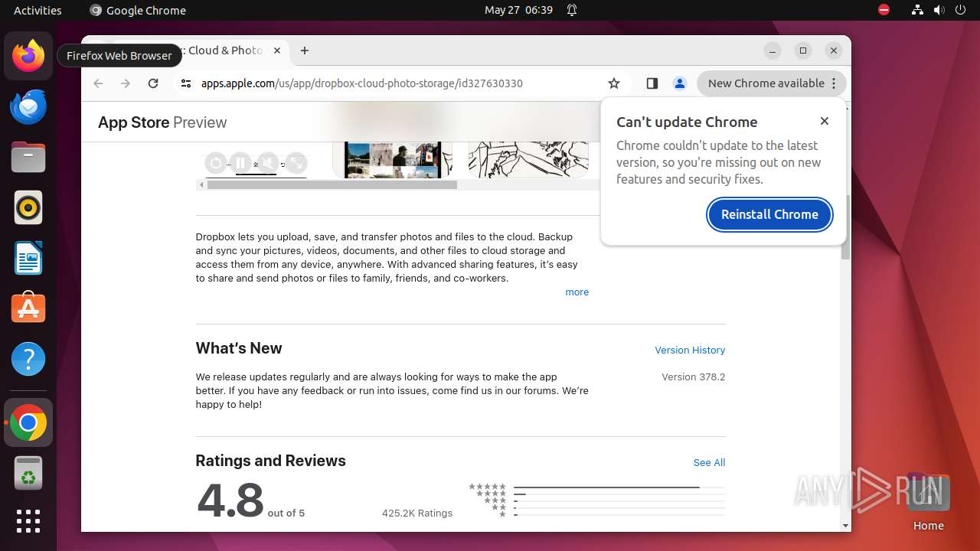Screen dimensions: 980x551
Task: Dismiss the Can't update Chrome popup
Action: (825, 121)
